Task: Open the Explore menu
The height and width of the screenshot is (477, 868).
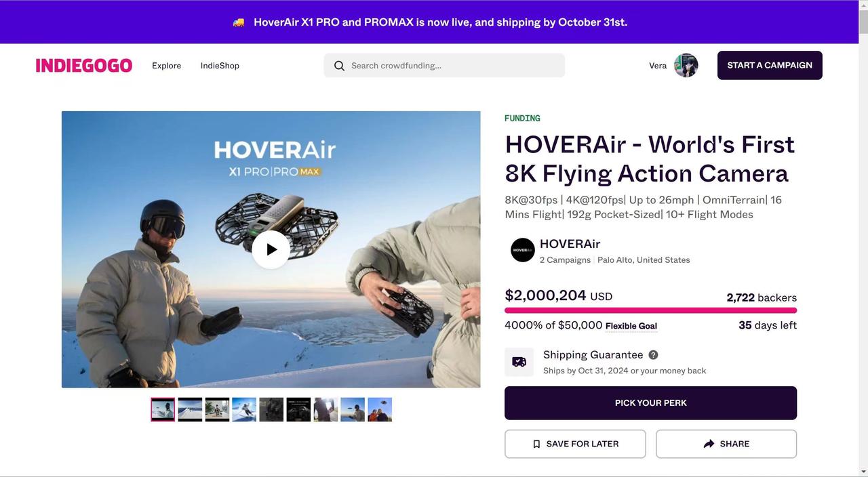Action: pos(166,66)
